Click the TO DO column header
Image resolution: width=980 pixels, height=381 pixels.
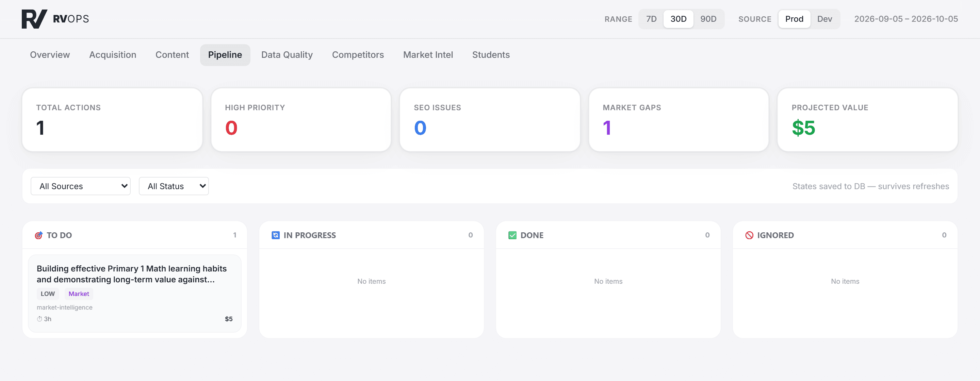[x=135, y=235]
